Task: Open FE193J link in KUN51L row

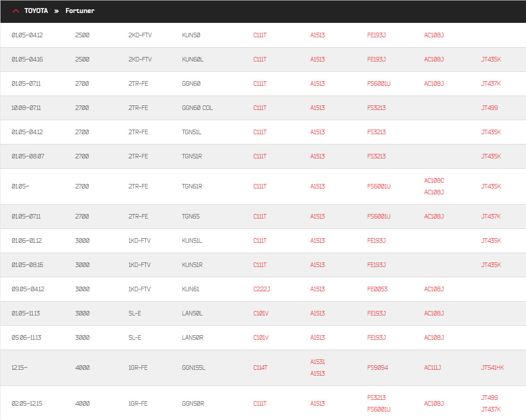Action: point(376,241)
